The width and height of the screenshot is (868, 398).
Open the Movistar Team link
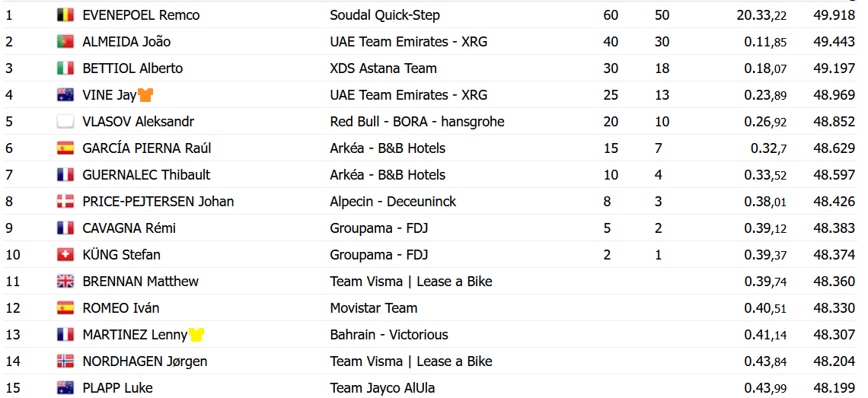click(x=373, y=308)
